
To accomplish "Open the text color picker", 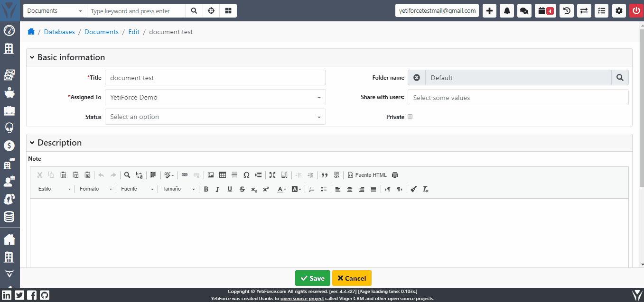I will tap(281, 189).
